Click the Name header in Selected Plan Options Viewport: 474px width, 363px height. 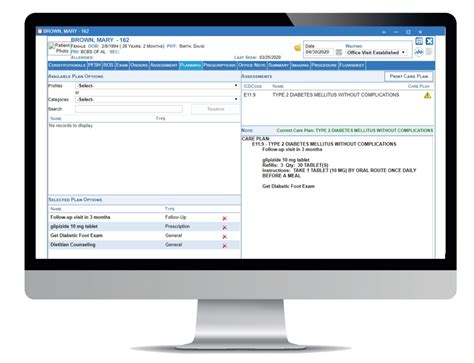(56, 209)
